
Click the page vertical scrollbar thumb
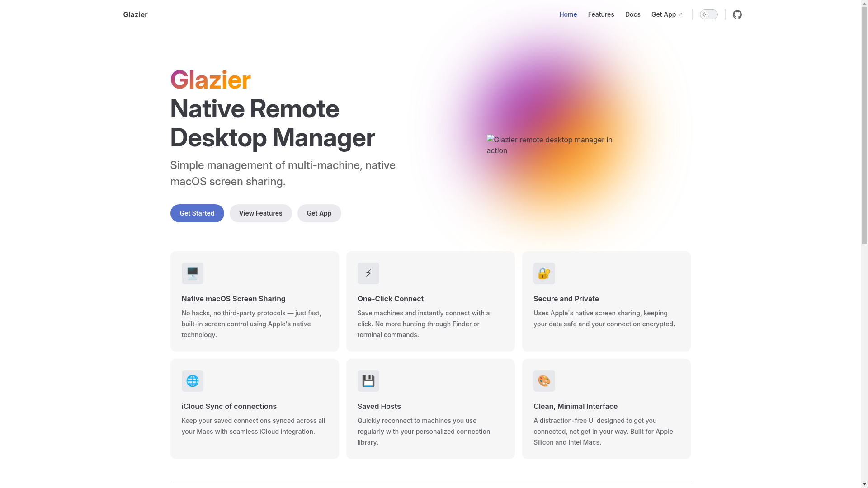(864, 125)
